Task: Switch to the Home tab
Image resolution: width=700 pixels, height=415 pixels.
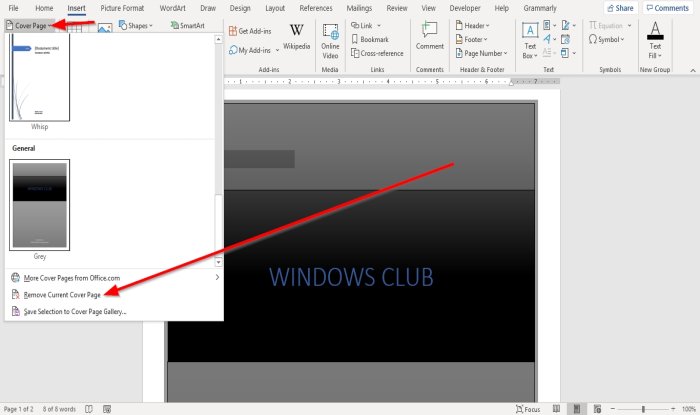Action: click(x=44, y=8)
